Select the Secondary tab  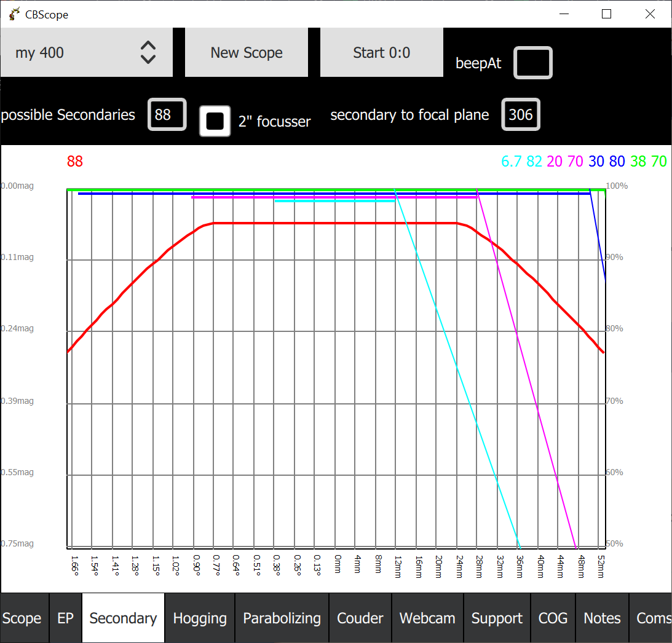click(x=123, y=618)
